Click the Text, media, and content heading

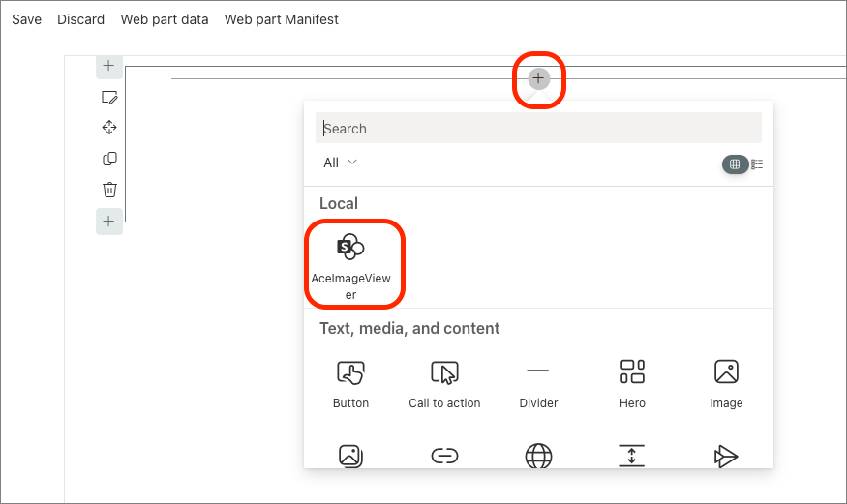pos(409,329)
